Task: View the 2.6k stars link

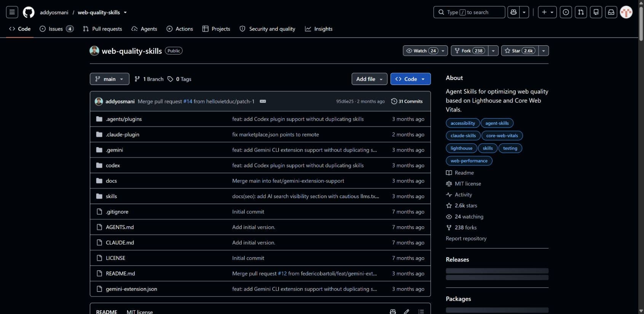Action: pyautogui.click(x=462, y=205)
